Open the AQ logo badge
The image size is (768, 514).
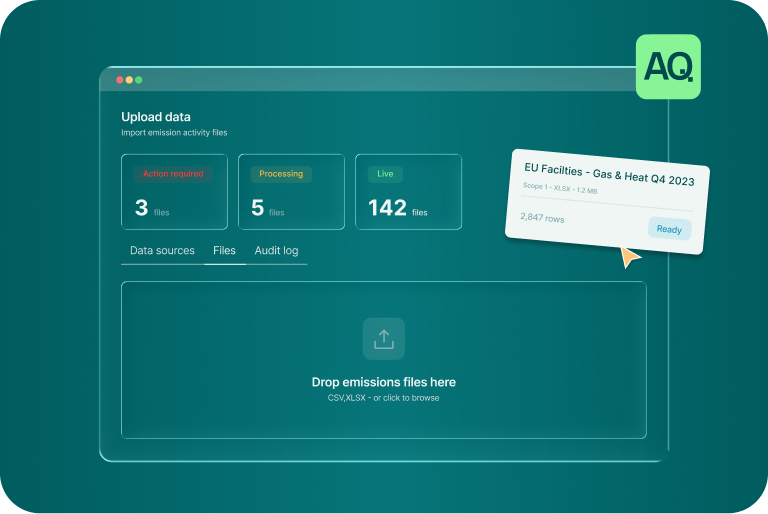(668, 67)
